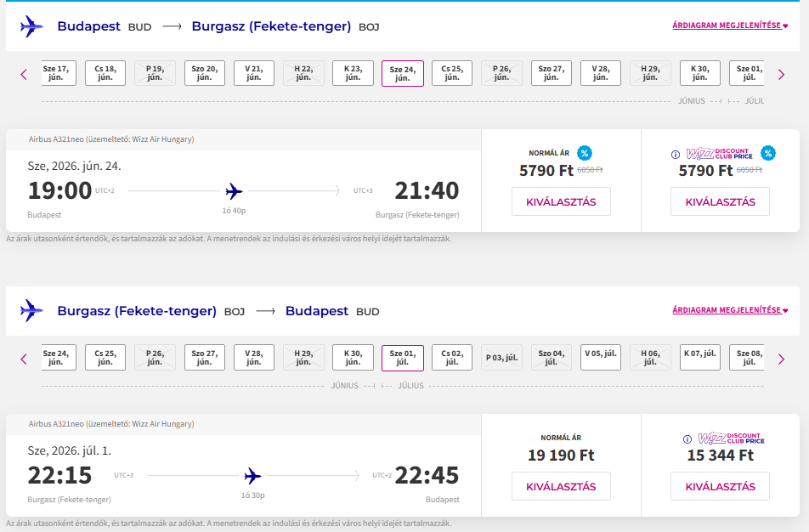Expand the outbound ÁRDIAGRAM MEGJELENÍTÉSE price chart
809x532 pixels.
(x=730, y=25)
